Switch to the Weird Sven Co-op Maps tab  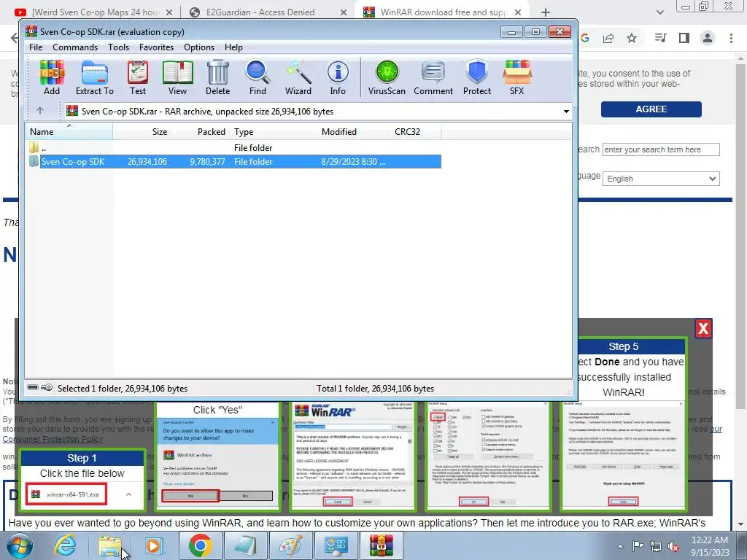[x=96, y=12]
